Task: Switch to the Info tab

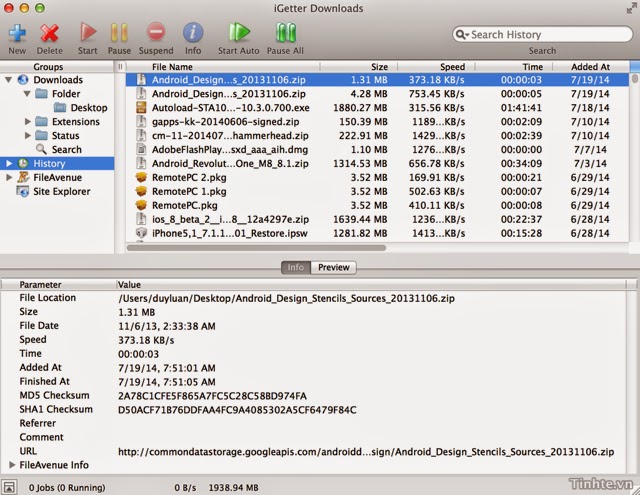Action: pyautogui.click(x=296, y=267)
